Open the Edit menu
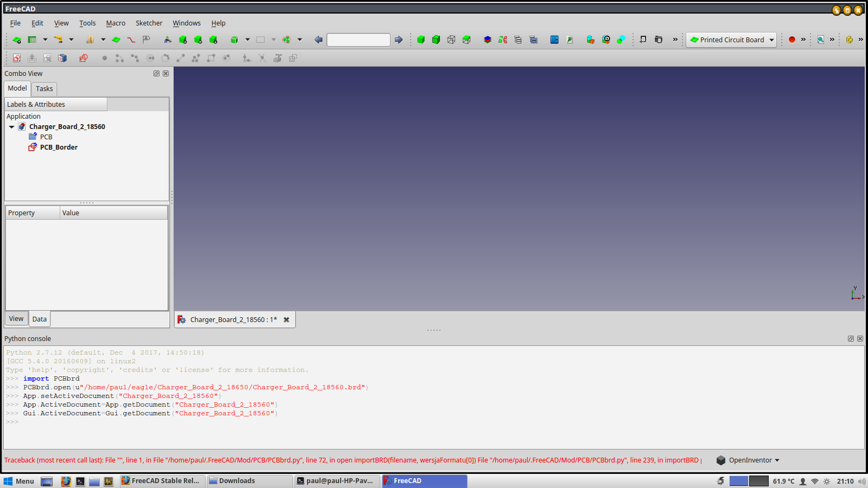The image size is (868, 488). pyautogui.click(x=37, y=23)
